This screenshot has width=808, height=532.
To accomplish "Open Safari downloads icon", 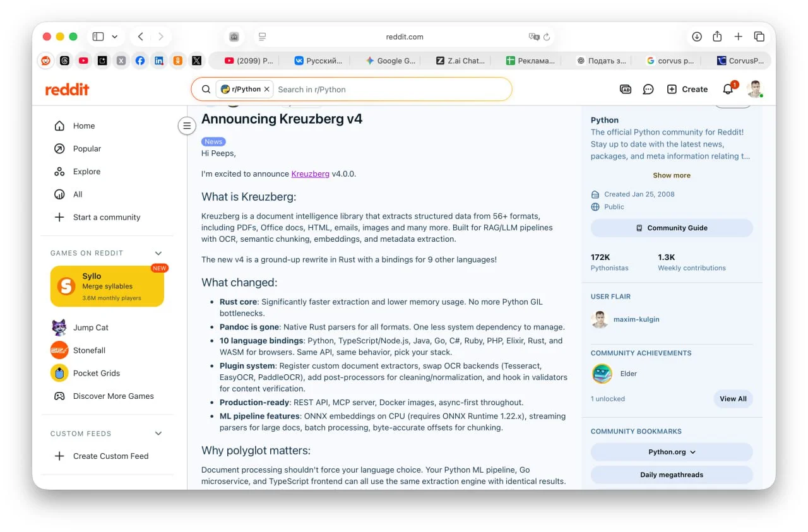I will (697, 37).
